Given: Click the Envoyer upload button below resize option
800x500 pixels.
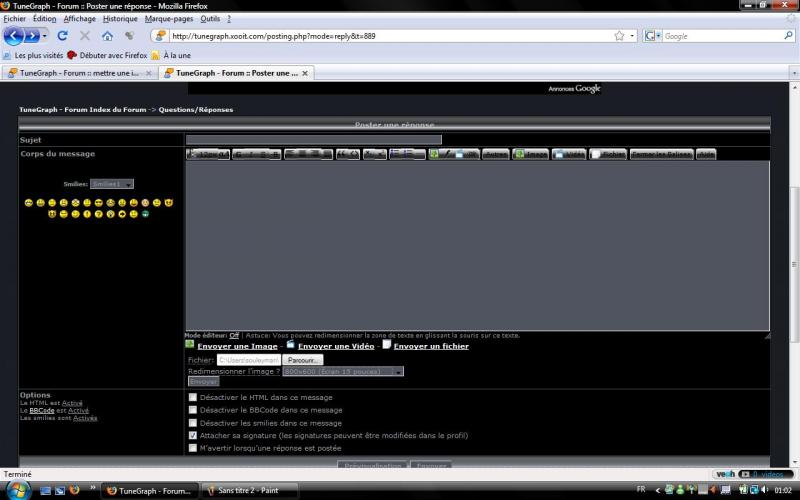Looking at the screenshot, I should pos(204,382).
